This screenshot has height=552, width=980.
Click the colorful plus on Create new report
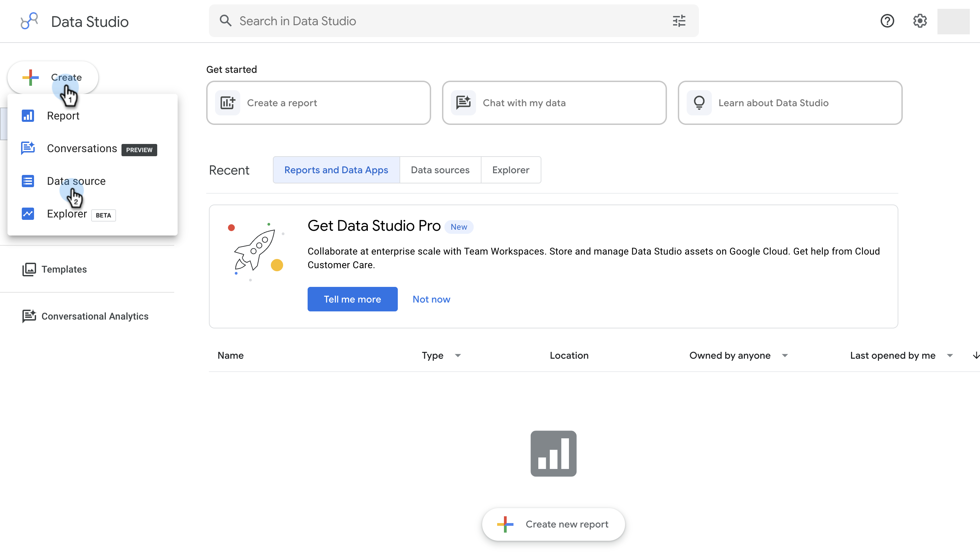(x=505, y=524)
